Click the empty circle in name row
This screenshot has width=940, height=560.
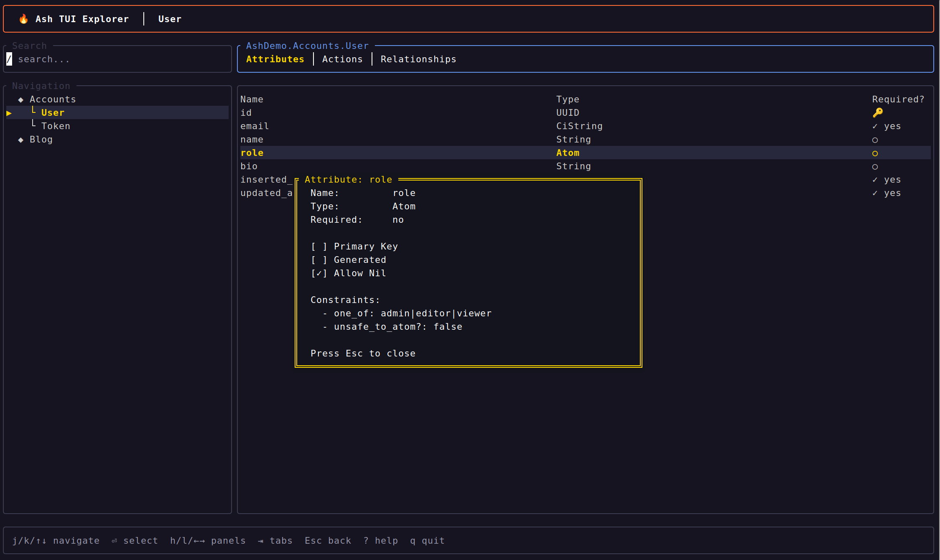coord(875,140)
